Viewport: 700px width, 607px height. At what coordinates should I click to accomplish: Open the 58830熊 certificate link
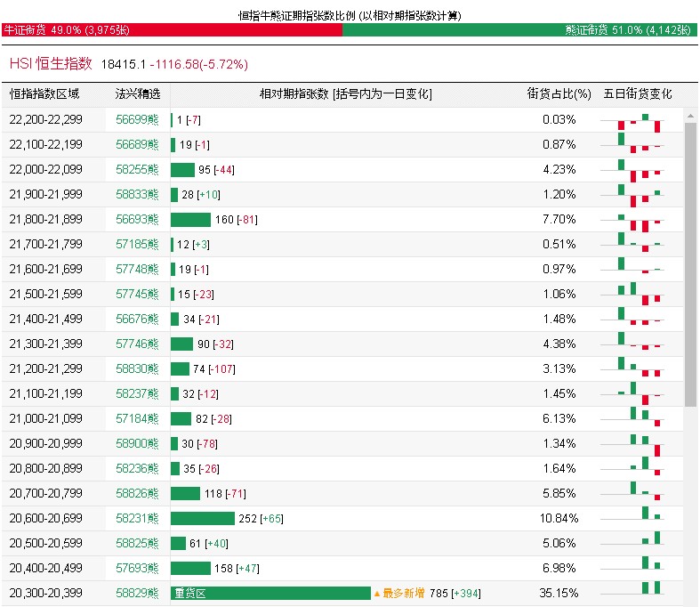tap(137, 369)
